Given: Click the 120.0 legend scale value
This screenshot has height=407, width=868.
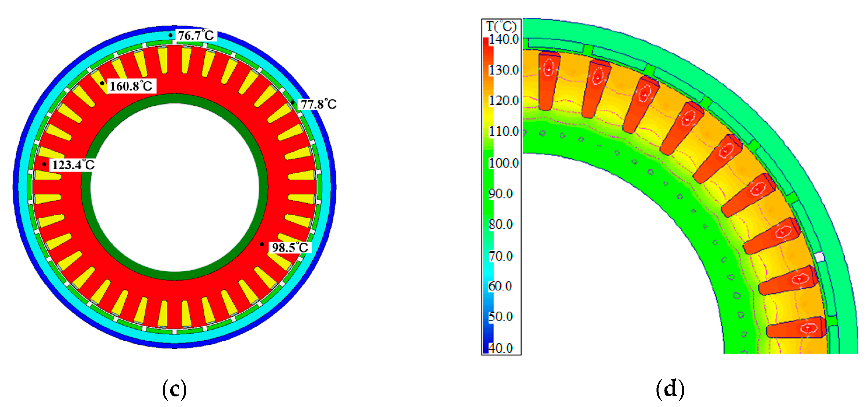Looking at the screenshot, I should (x=504, y=101).
